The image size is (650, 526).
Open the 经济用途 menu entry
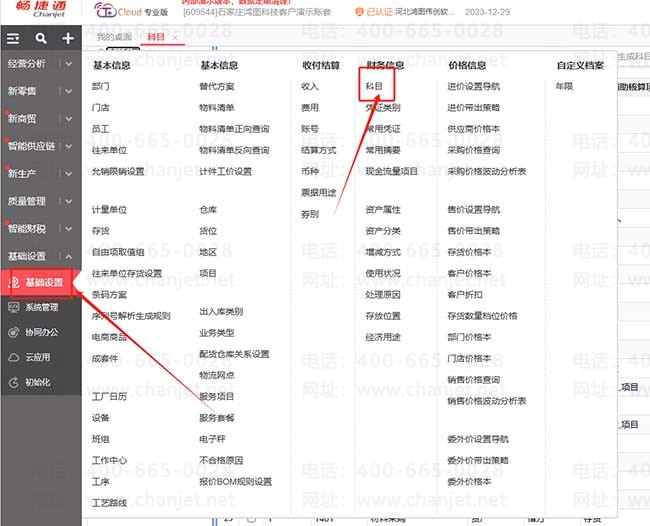(383, 337)
